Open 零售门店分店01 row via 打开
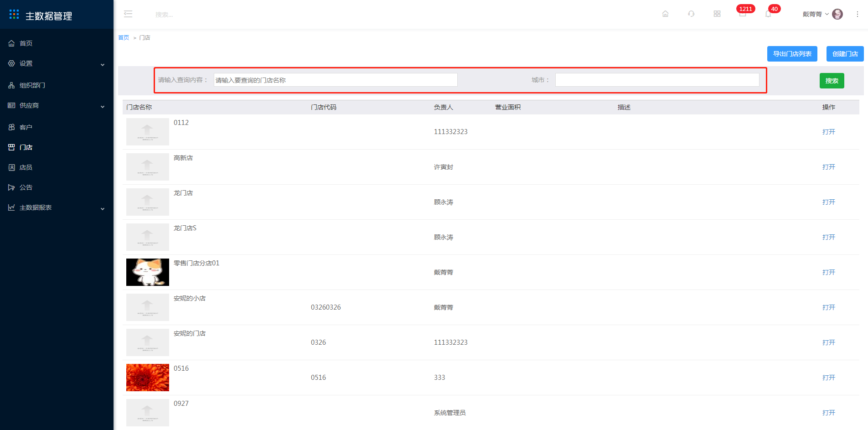 829,272
